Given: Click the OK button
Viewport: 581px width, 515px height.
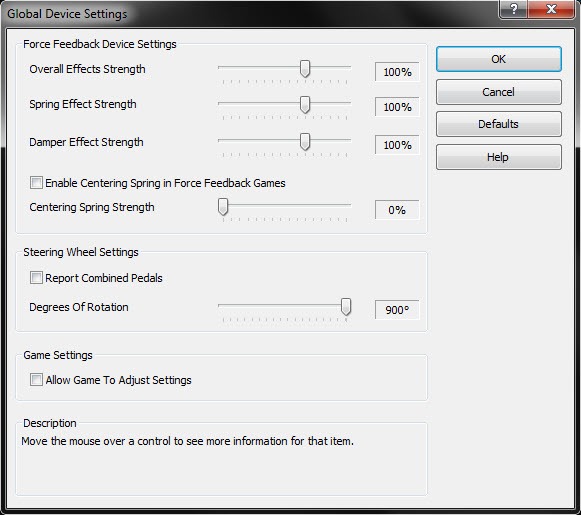Looking at the screenshot, I should [x=498, y=59].
